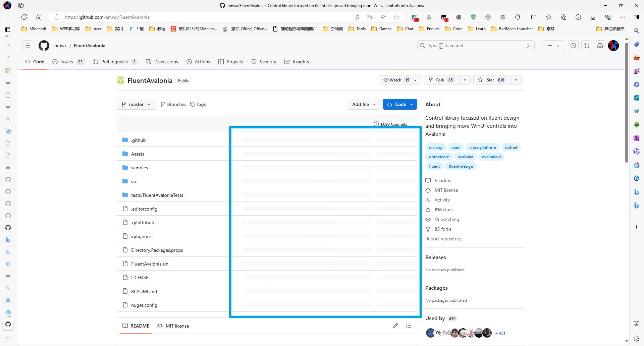
Task: Add this page to favorites star
Action: point(396,17)
